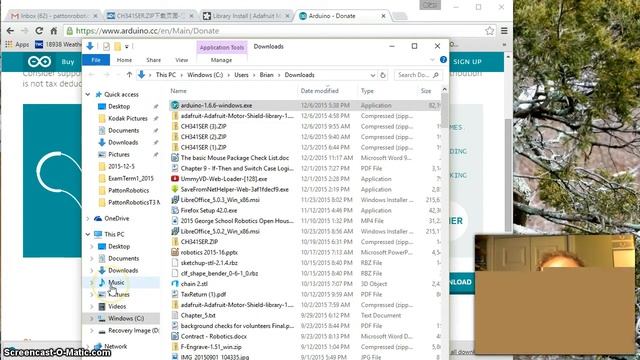Image resolution: width=640 pixels, height=360 pixels.
Task: Collapse the Quick access tree node
Action: (x=88, y=94)
